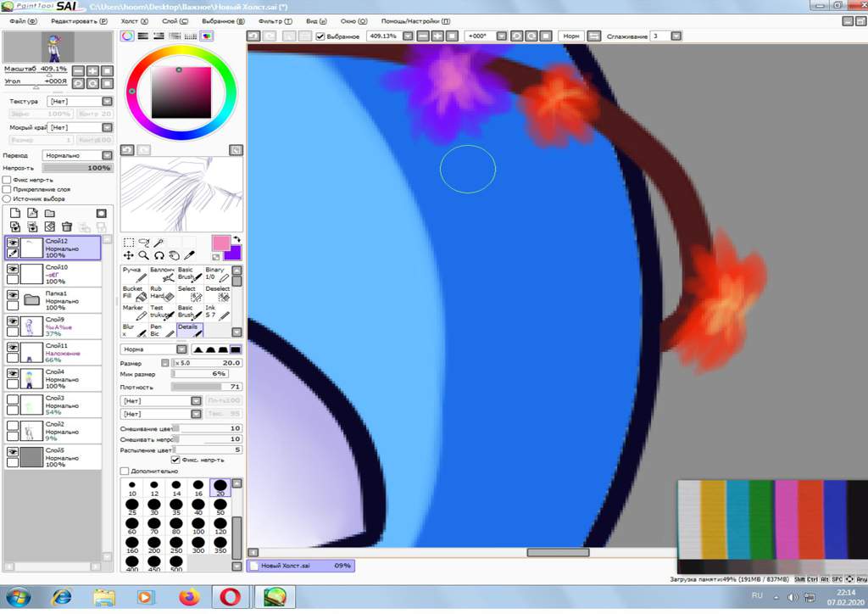Click the eyedropper color picker tool
This screenshot has height=614, width=868.
point(190,255)
